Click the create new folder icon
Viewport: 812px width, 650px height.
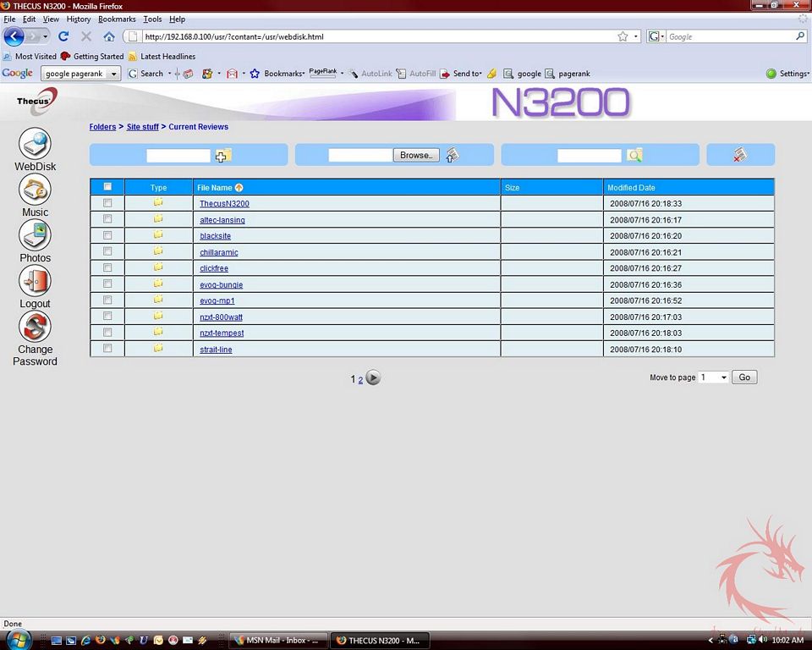tap(223, 155)
